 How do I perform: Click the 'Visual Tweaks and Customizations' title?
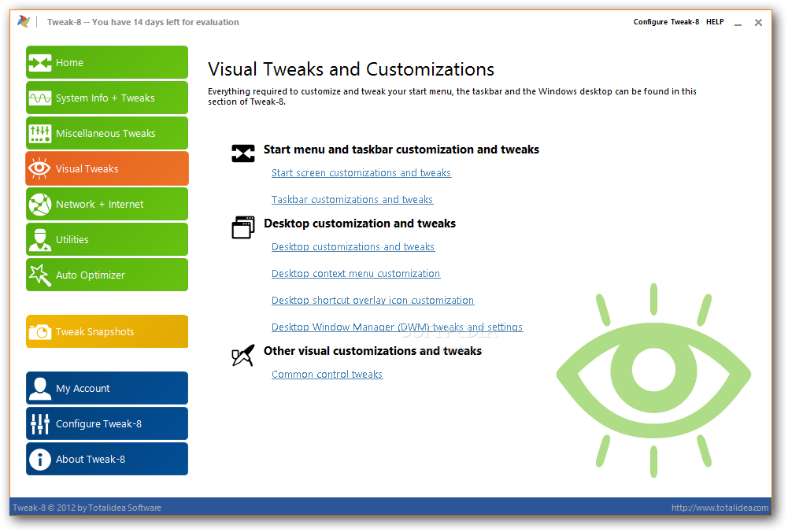(x=351, y=68)
